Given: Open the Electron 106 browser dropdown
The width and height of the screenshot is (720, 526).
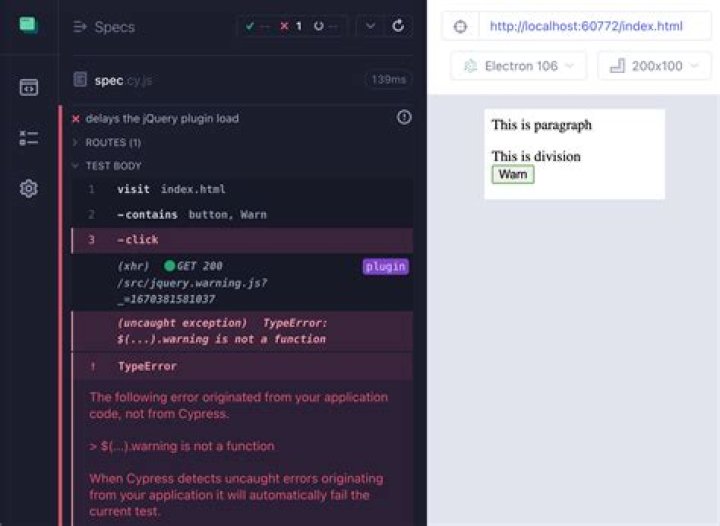Looking at the screenshot, I should pos(519,66).
